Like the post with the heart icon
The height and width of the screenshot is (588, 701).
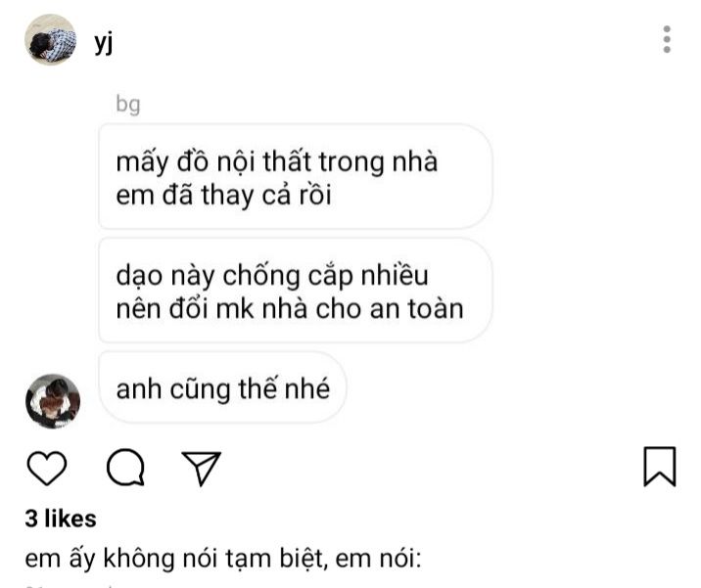47,468
